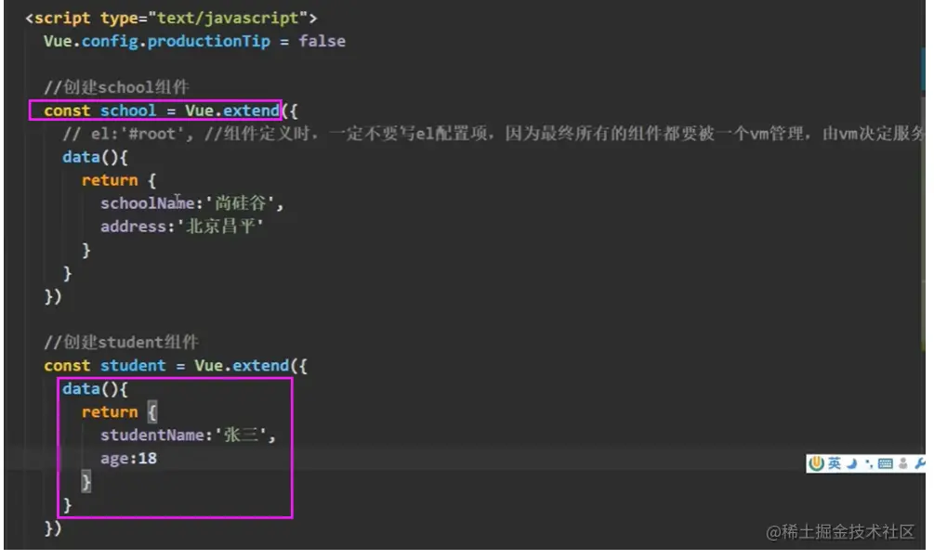Click the return keyword above studentName
The image size is (934, 560).
tap(110, 411)
